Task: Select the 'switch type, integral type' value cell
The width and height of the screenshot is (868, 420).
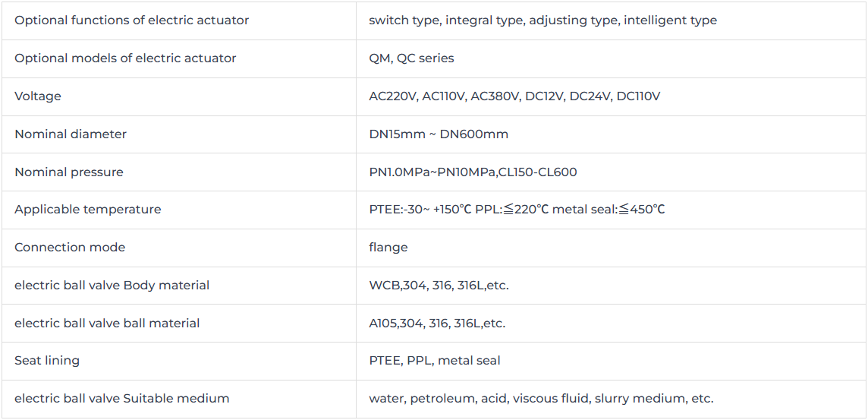Action: tap(612, 21)
